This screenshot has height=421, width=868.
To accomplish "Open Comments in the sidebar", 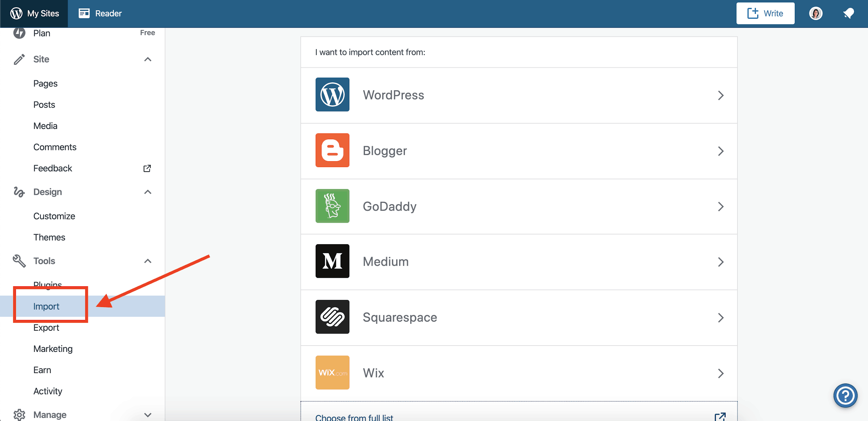I will [55, 147].
